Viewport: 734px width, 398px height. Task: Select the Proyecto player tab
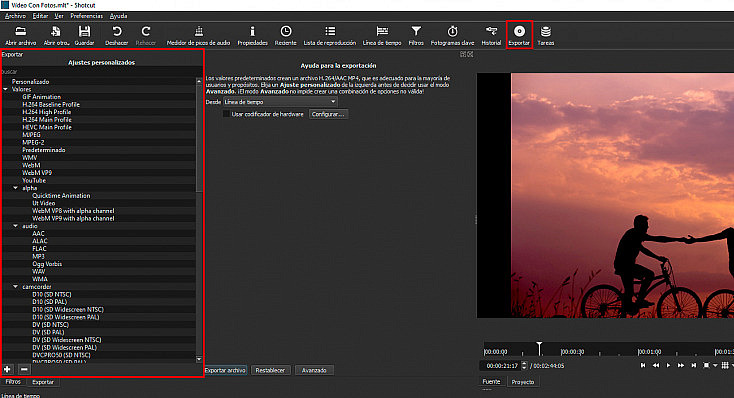coord(522,382)
